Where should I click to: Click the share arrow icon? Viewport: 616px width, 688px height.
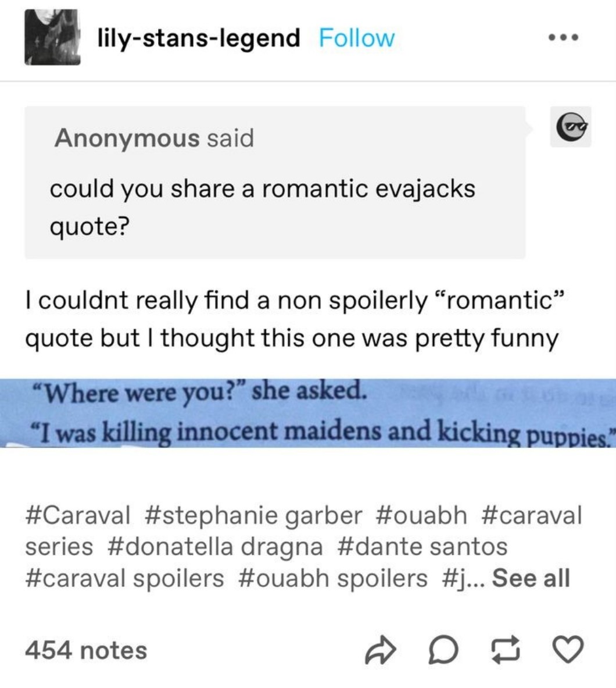[379, 651]
